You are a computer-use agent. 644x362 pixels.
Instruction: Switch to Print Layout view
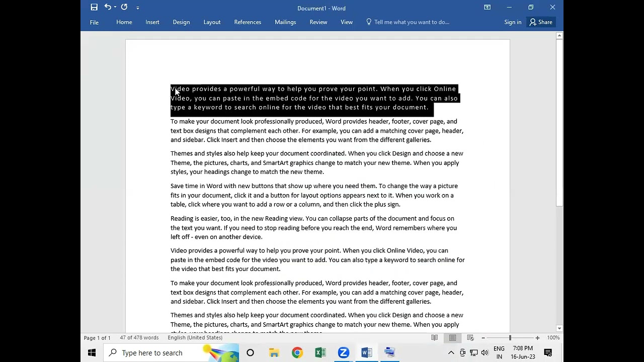tap(453, 338)
